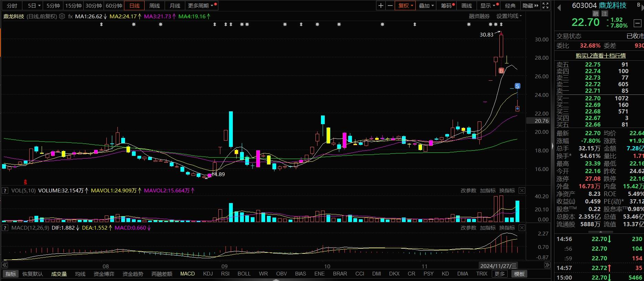Toggle the 指标 indicator button
The height and width of the screenshot is (281, 644).
[x=11, y=274]
